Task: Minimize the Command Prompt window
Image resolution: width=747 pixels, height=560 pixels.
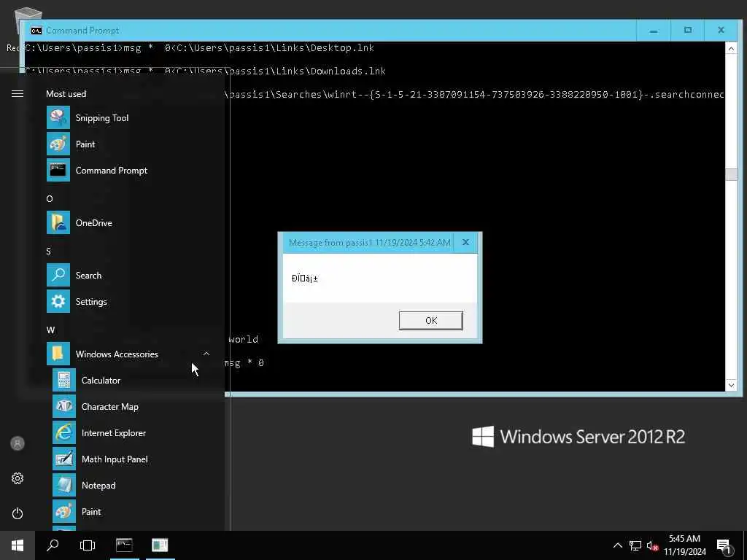Action: (654, 31)
